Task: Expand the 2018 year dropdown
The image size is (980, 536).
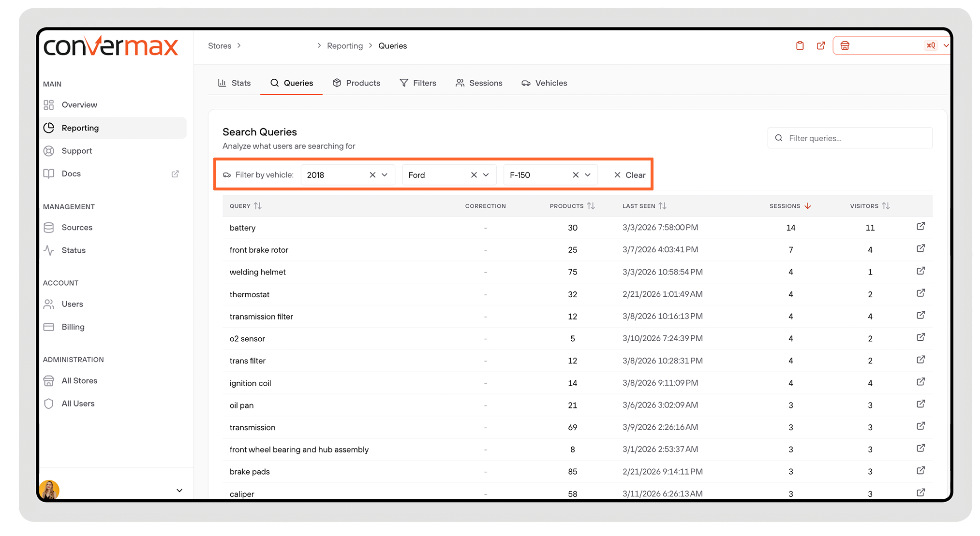Action: point(385,175)
